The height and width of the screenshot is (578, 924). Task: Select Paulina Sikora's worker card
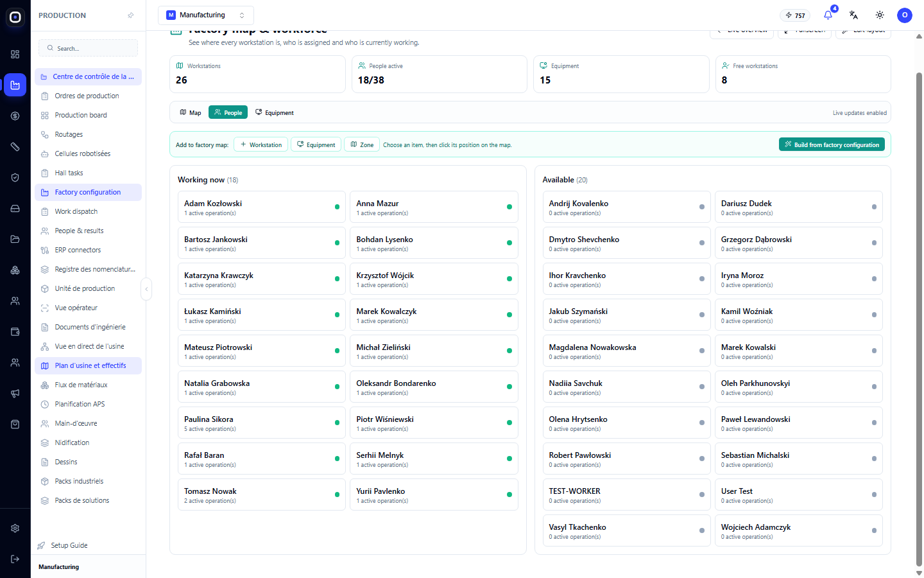262,423
